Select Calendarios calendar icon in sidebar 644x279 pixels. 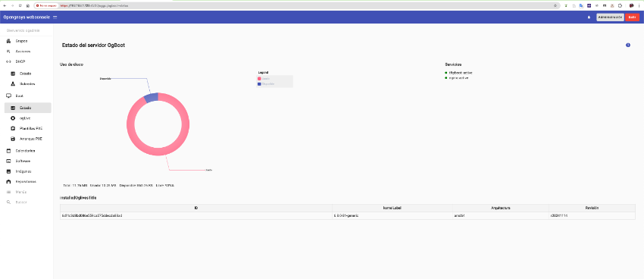click(8, 151)
